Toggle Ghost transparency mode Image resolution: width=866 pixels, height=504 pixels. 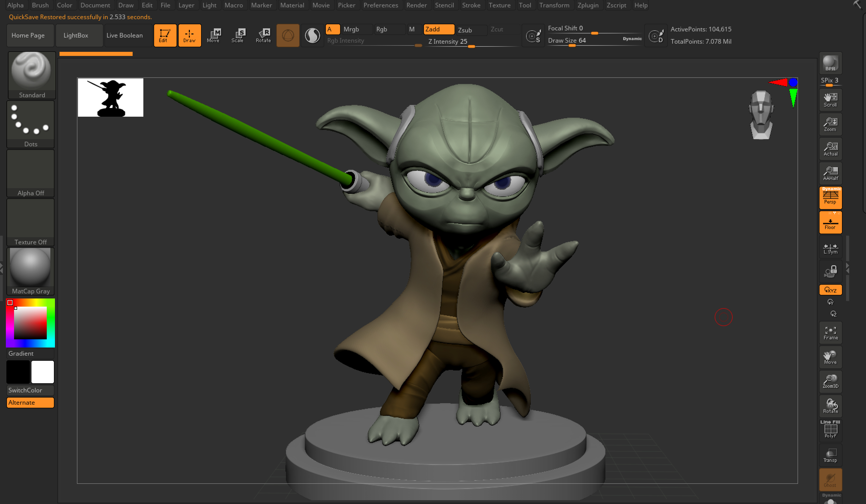tap(830, 480)
